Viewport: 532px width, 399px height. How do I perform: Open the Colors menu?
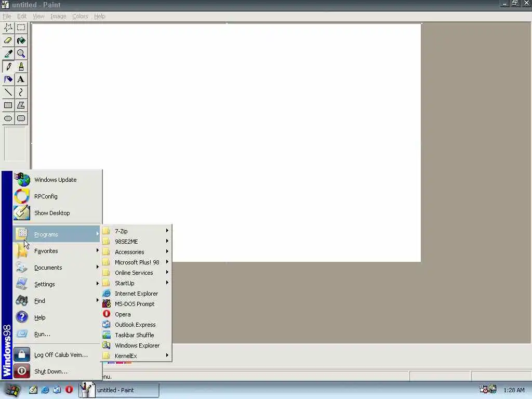click(80, 16)
